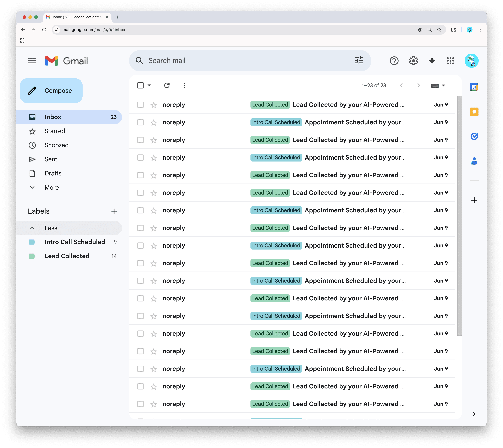
Task: Open the Google apps grid
Action: click(450, 61)
